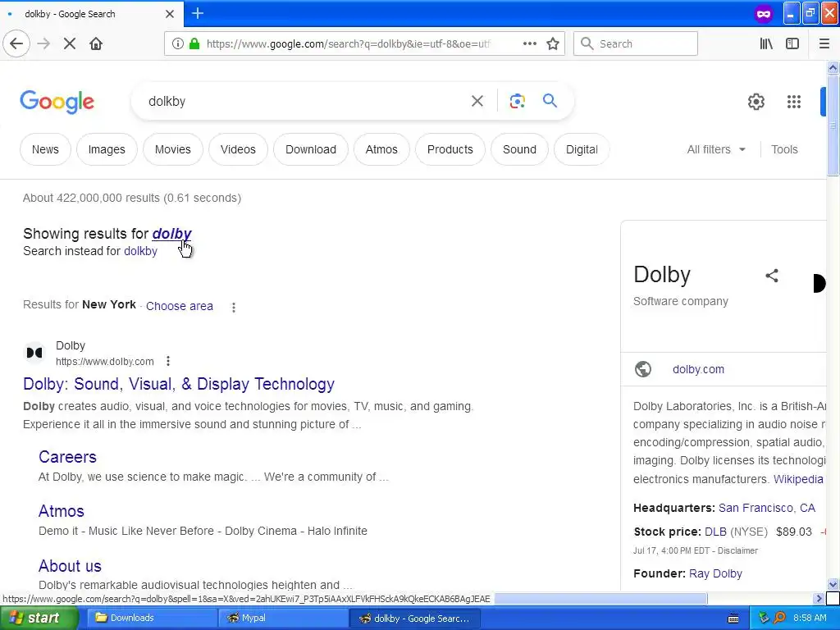Open Google quick settings gear
Viewport: 840px width, 630px height.
756,101
